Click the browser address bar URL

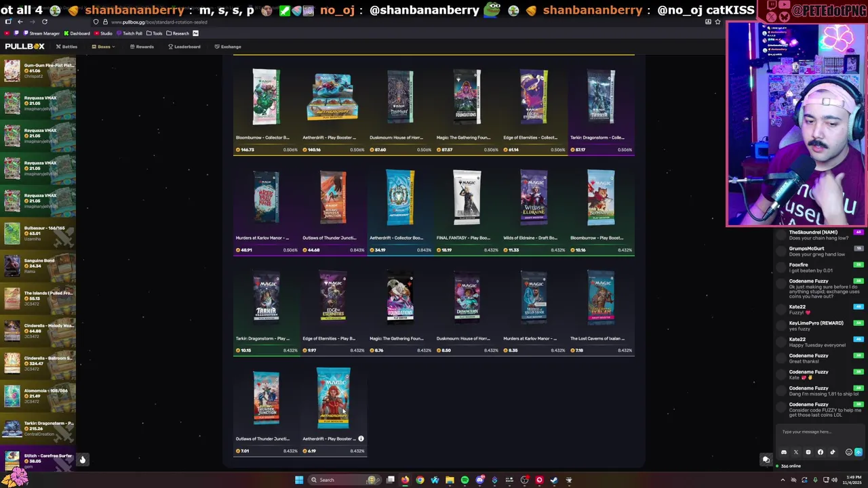[x=159, y=22]
